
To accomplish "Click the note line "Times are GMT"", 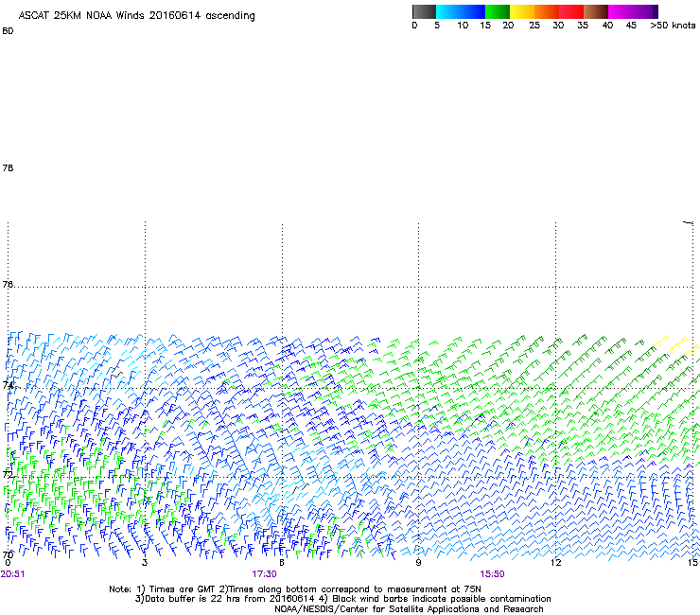I will (x=181, y=589).
